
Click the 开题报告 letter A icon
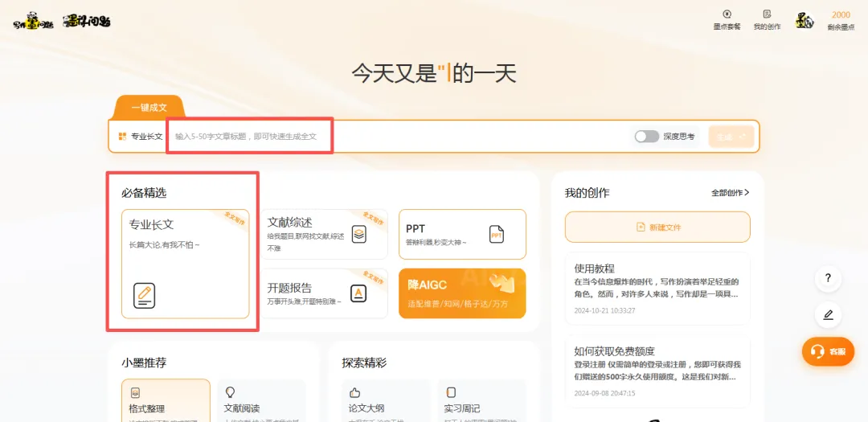click(358, 293)
